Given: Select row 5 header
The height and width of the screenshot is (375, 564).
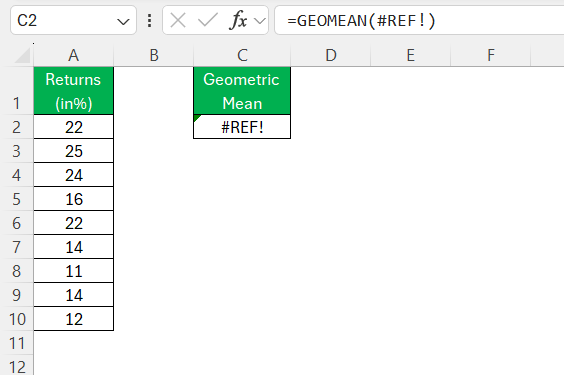Looking at the screenshot, I should [17, 199].
